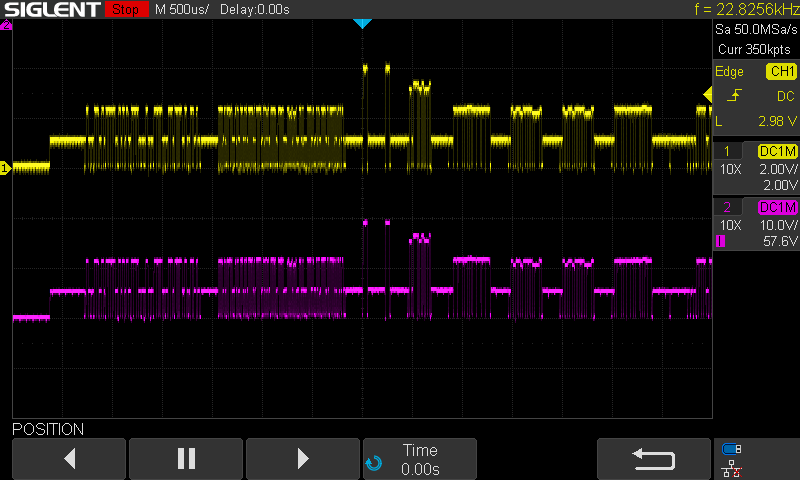Click the trigger level value 2.98 V
The height and width of the screenshot is (480, 800).
pos(777,121)
